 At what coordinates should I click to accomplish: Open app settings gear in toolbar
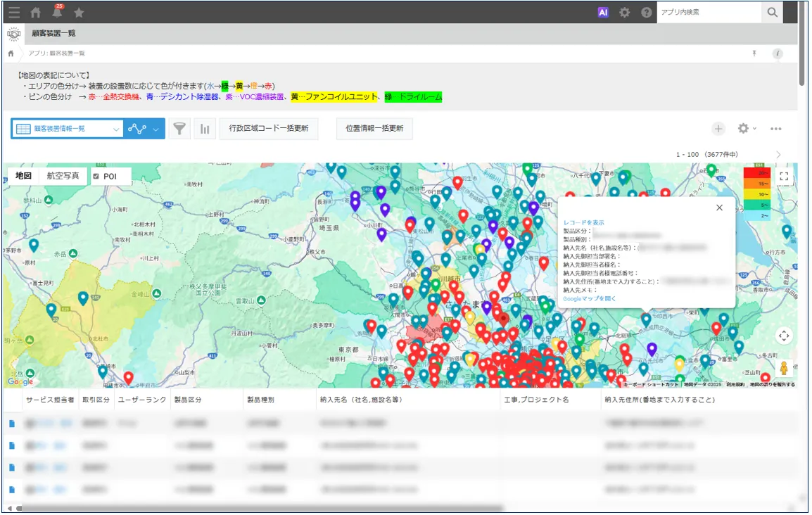click(743, 128)
